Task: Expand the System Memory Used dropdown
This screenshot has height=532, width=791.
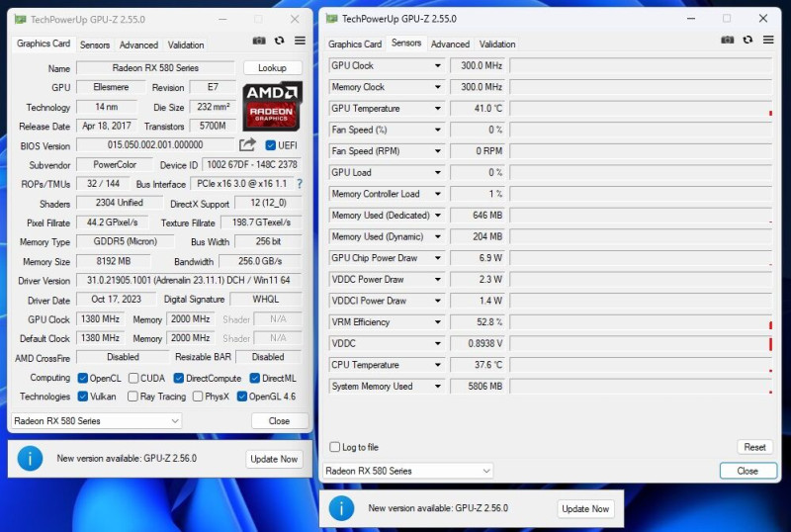Action: pyautogui.click(x=437, y=386)
